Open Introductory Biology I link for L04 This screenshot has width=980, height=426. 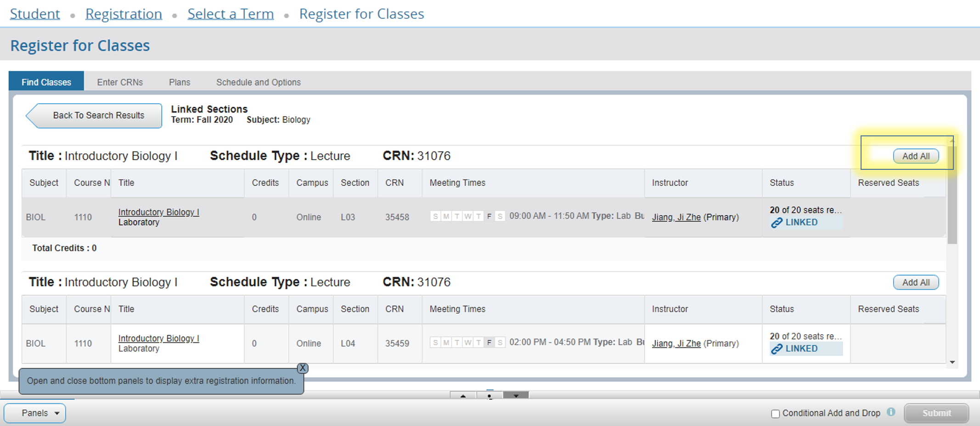point(158,338)
